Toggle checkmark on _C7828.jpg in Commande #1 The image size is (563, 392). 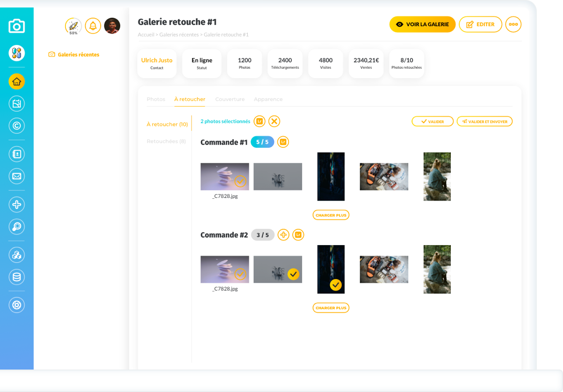[x=240, y=181]
